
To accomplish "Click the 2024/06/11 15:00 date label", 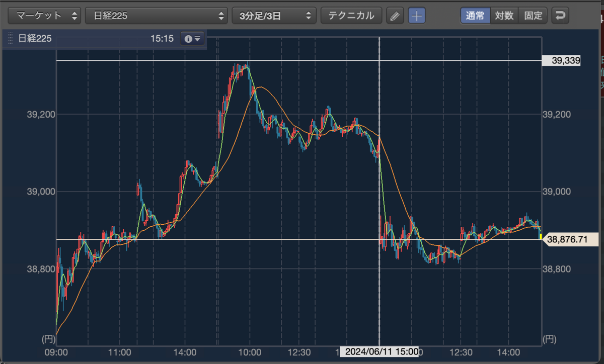I will (x=380, y=351).
